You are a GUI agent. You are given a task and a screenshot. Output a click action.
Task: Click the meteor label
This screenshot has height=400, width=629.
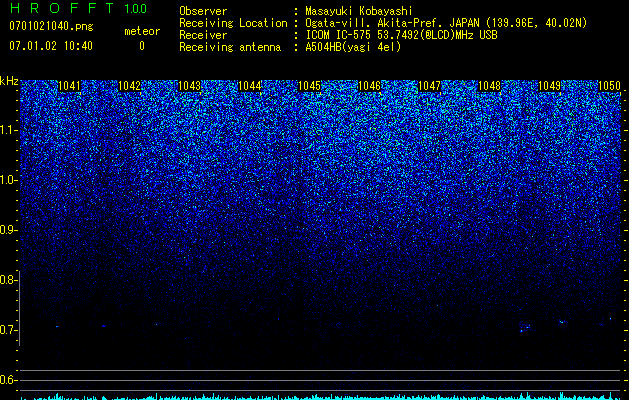(x=142, y=31)
